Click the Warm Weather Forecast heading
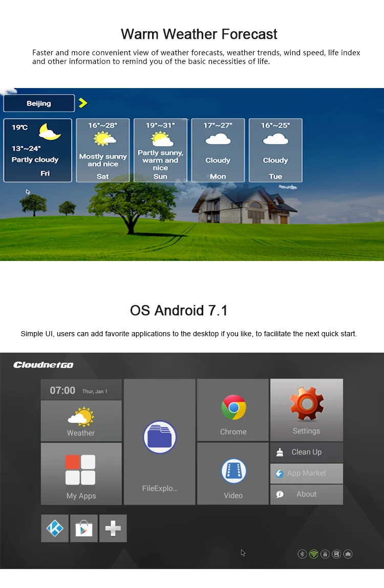The height and width of the screenshot is (588, 384). pos(199,34)
